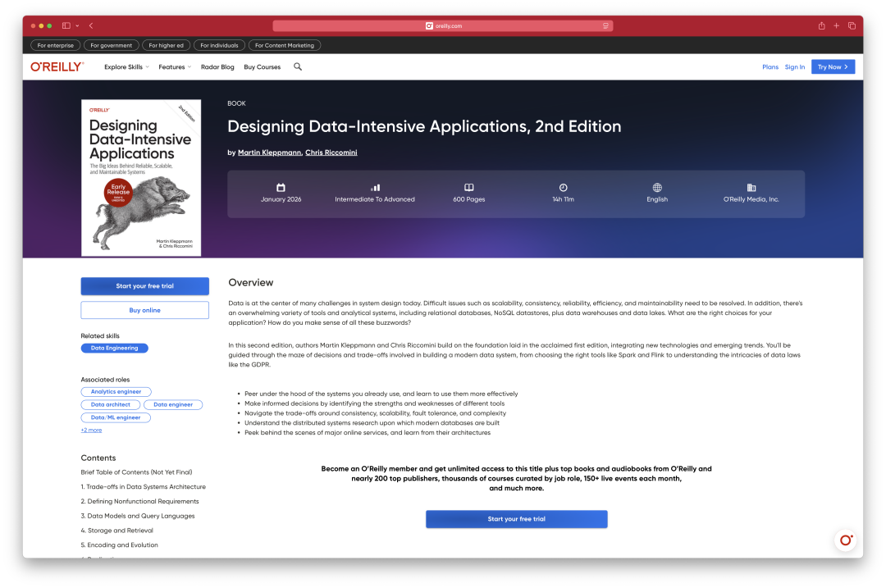Open Buy Courses in the navigation
Viewport: 886px width, 588px height.
click(x=263, y=66)
